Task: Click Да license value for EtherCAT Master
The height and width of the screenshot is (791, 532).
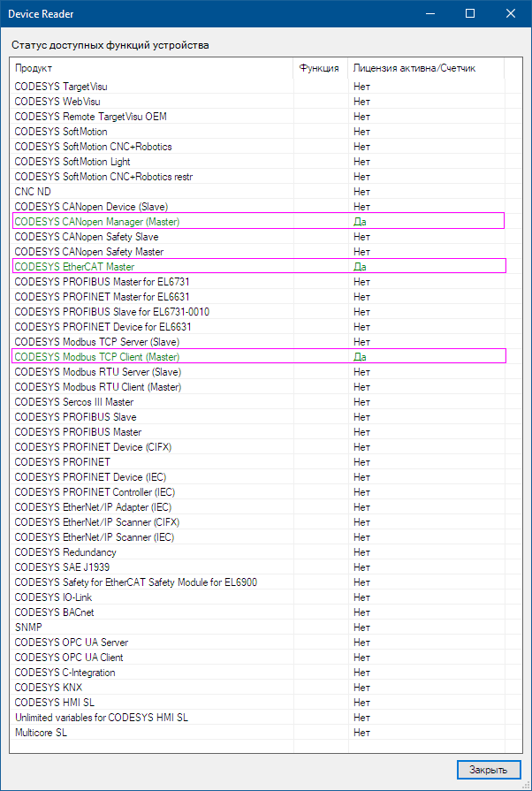Action: 360,266
